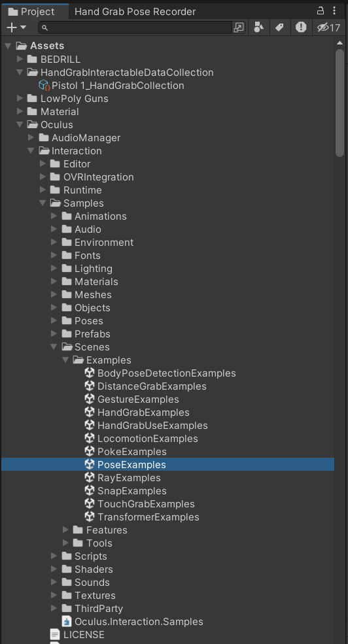Screen dimensions: 348x644
Task: Click the open search in new window icon
Action: click(239, 27)
